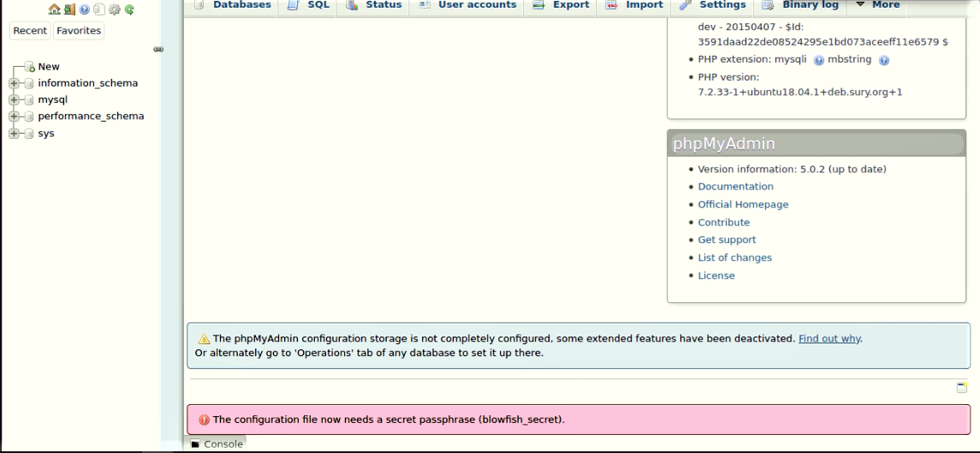Click the New database tree item
The height and width of the screenshot is (453, 980).
(x=49, y=67)
